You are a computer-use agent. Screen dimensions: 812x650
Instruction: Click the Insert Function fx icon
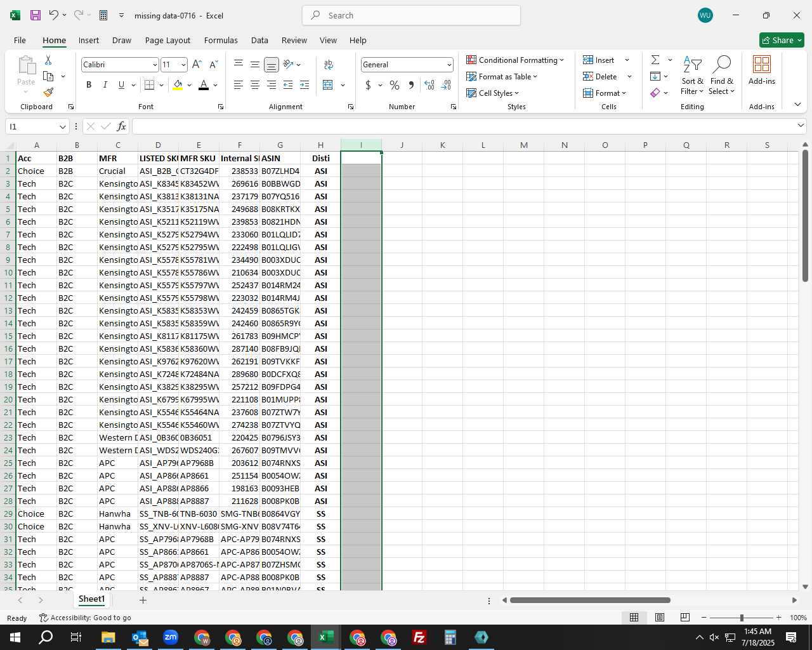tap(122, 126)
